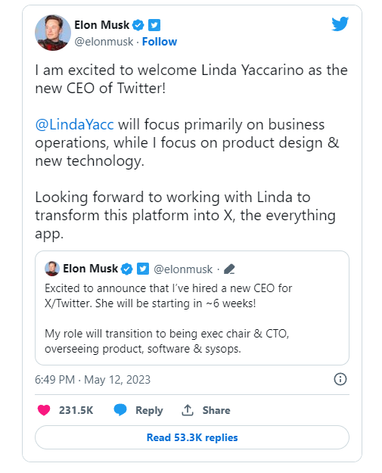Click the small avatar in the quoted tweet
This screenshot has width=382, height=473.
(x=52, y=269)
